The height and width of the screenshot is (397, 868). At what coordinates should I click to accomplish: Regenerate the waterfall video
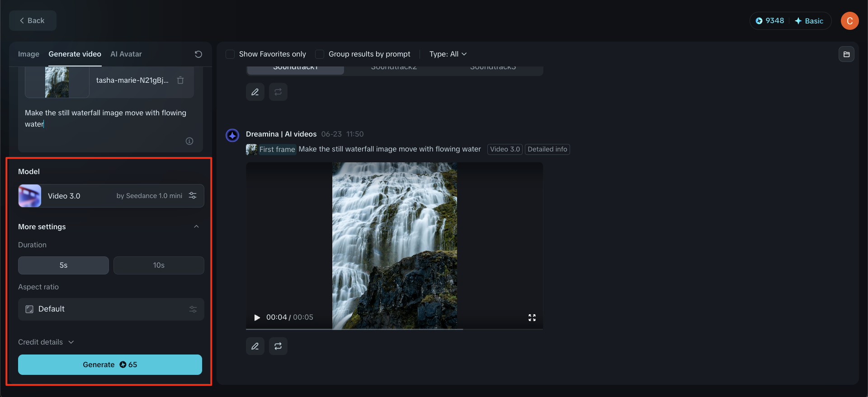click(x=278, y=346)
